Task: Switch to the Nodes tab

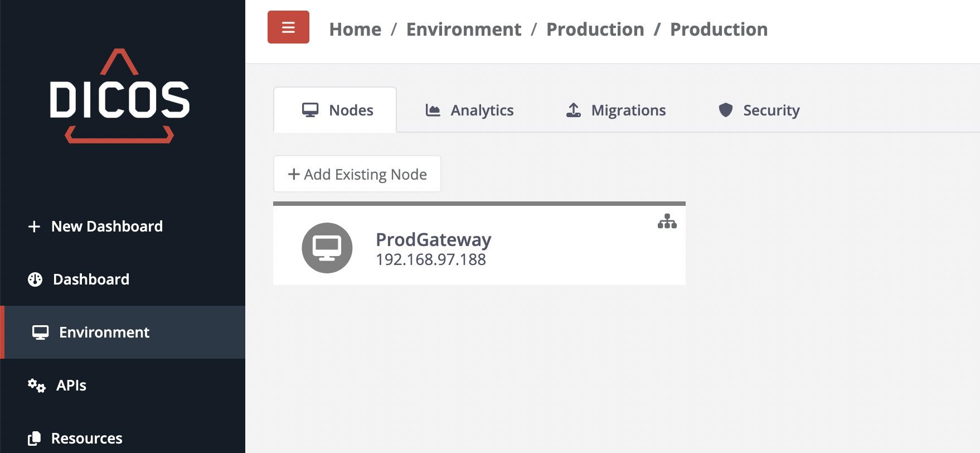Action: pos(335,110)
